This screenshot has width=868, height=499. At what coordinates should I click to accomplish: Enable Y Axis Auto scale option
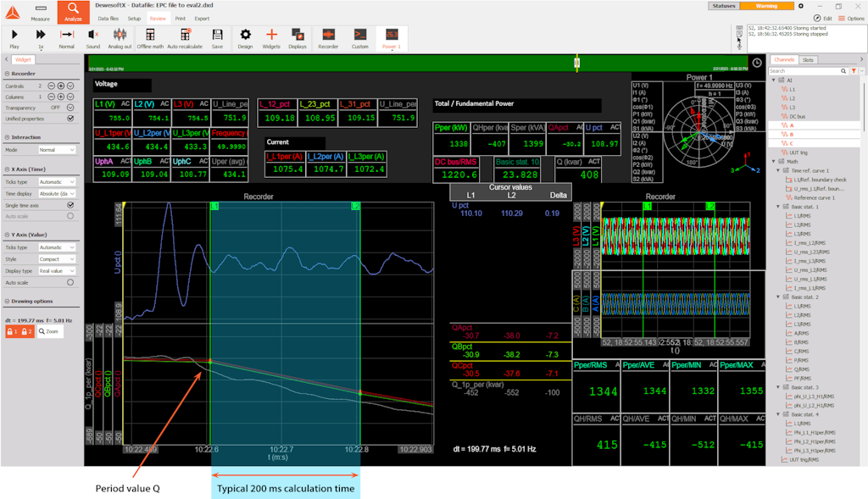(70, 282)
